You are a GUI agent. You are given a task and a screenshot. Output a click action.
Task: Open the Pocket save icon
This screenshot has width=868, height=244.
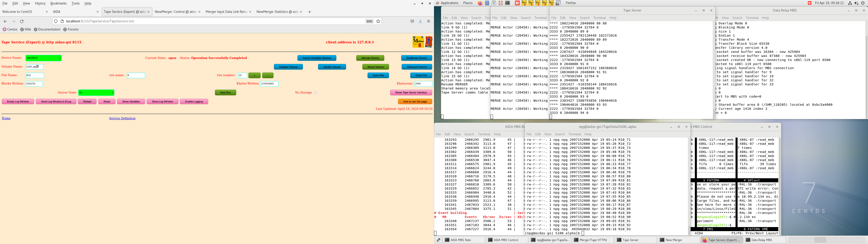pos(412,21)
